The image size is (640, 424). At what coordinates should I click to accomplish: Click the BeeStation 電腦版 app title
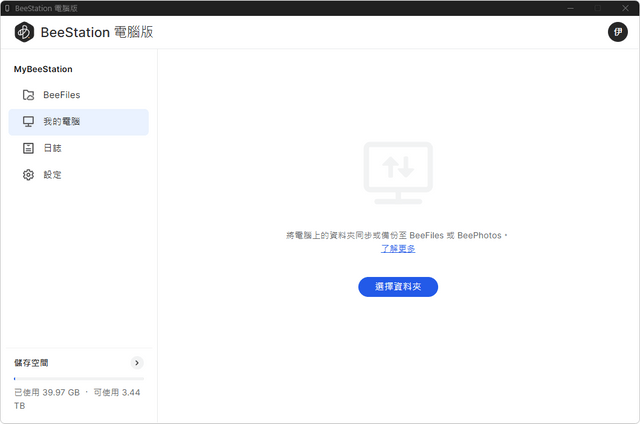pos(97,32)
